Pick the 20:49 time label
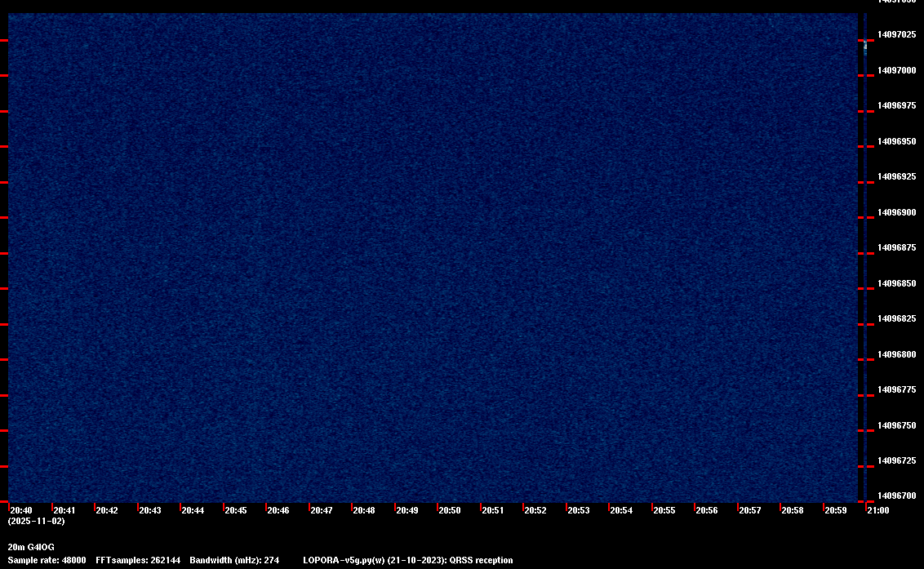 pos(407,510)
